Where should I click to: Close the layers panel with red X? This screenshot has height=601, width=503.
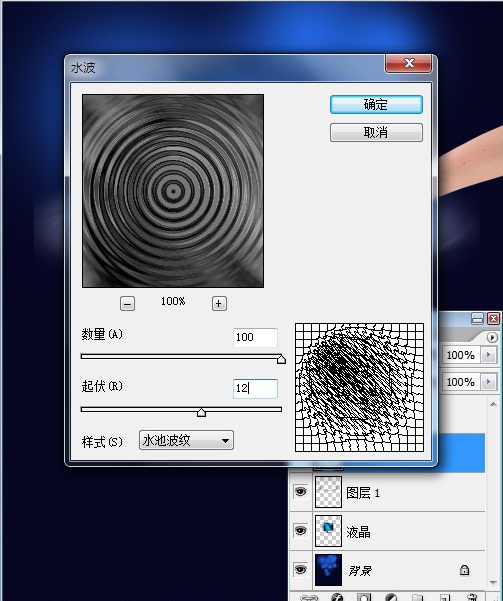coord(493,319)
